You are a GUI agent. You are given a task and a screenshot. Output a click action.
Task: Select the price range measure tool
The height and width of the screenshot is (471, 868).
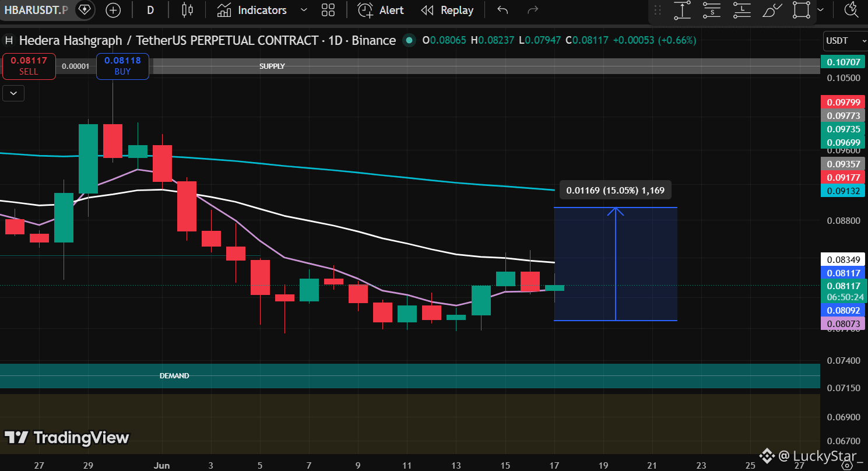[x=682, y=10]
